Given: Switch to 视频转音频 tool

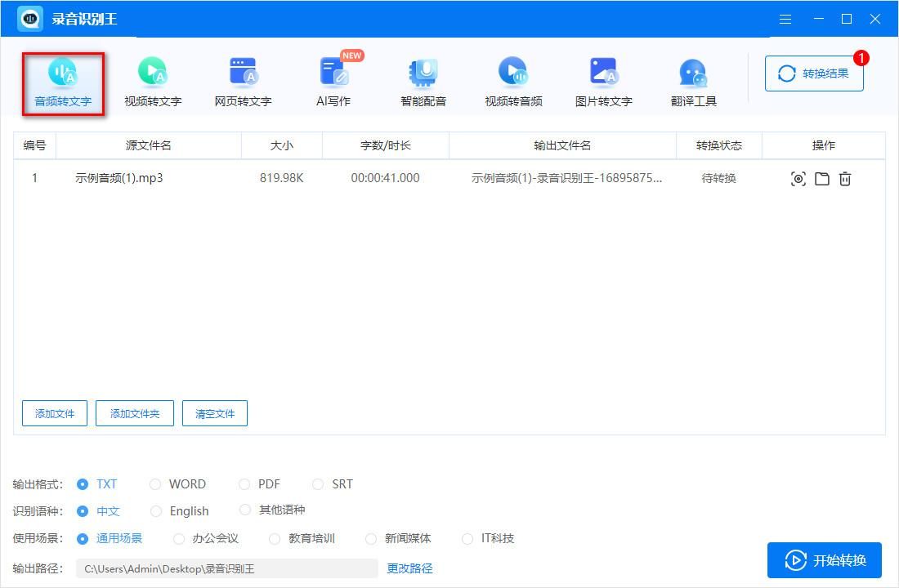Looking at the screenshot, I should click(x=513, y=83).
